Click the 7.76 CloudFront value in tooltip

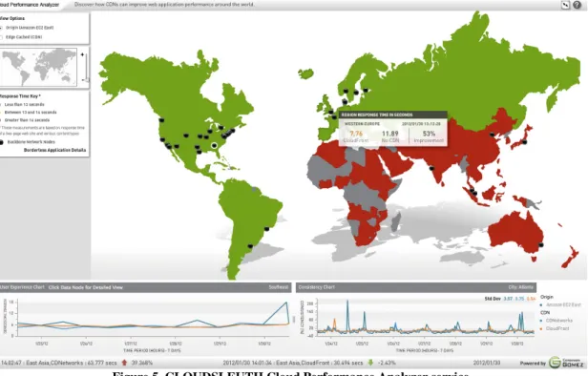click(x=356, y=134)
